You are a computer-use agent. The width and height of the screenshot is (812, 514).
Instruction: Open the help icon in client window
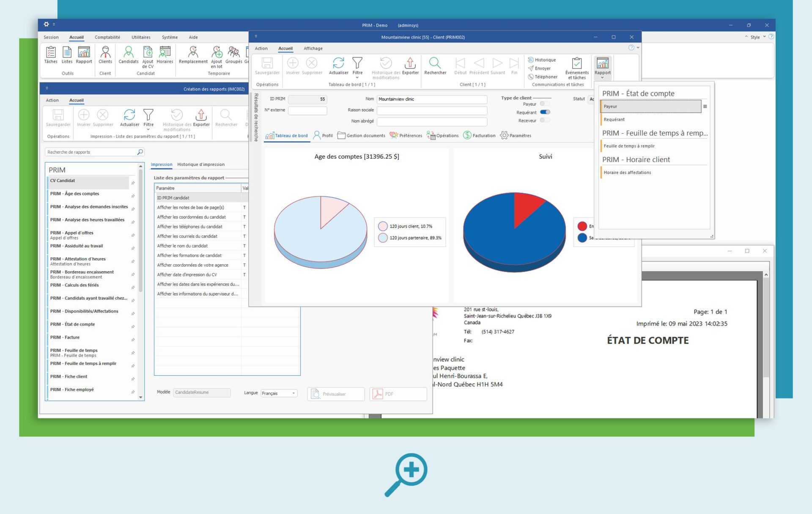pyautogui.click(x=631, y=48)
